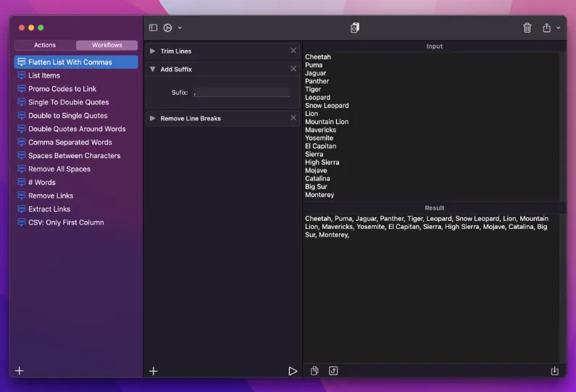Click the Input text area
The height and width of the screenshot is (392, 576).
pyautogui.click(x=432, y=126)
